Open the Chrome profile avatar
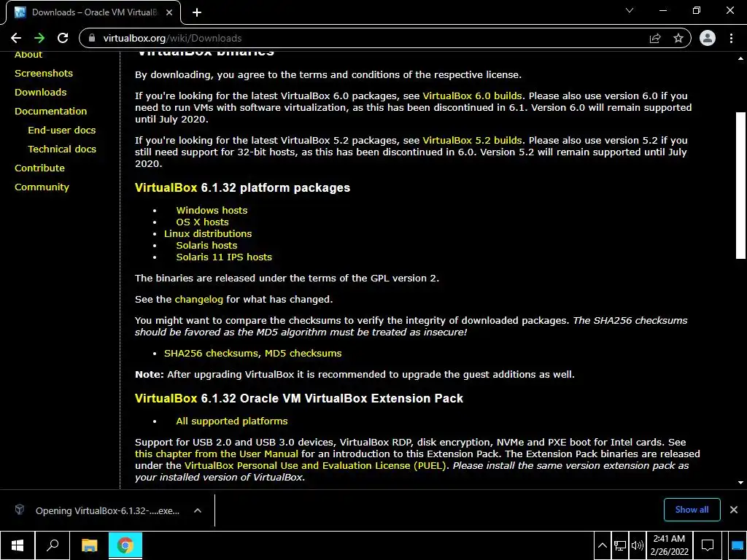 coord(708,38)
